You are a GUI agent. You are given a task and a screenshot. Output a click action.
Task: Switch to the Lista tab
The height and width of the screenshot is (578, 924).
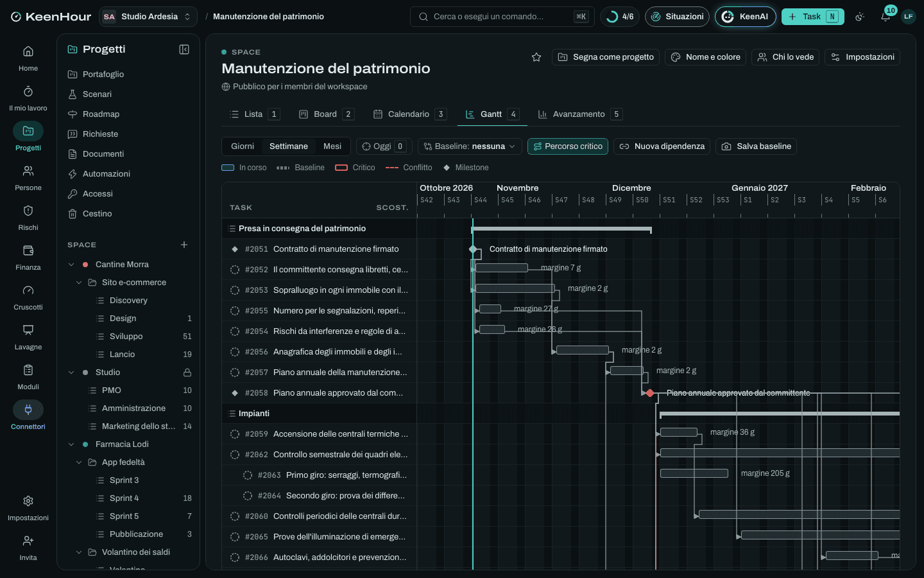pyautogui.click(x=254, y=114)
